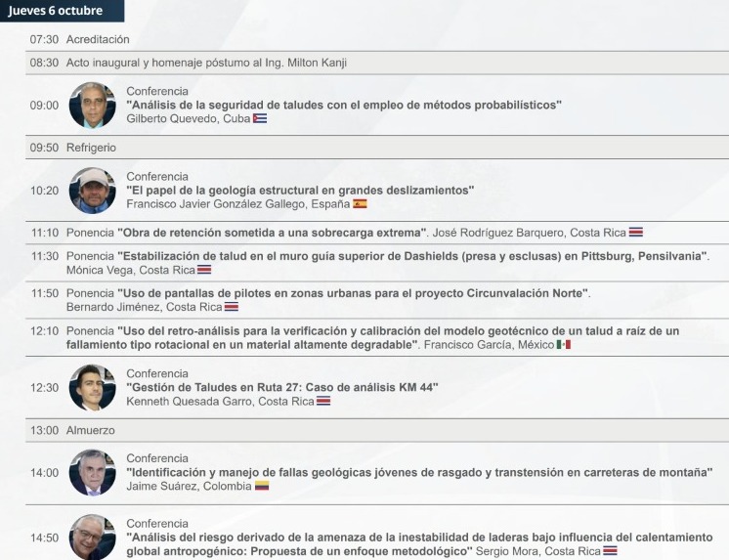Image resolution: width=729 pixels, height=560 pixels.
Task: Click the Costa Rica flag after Bernardo Jiménez
Action: pos(232,307)
